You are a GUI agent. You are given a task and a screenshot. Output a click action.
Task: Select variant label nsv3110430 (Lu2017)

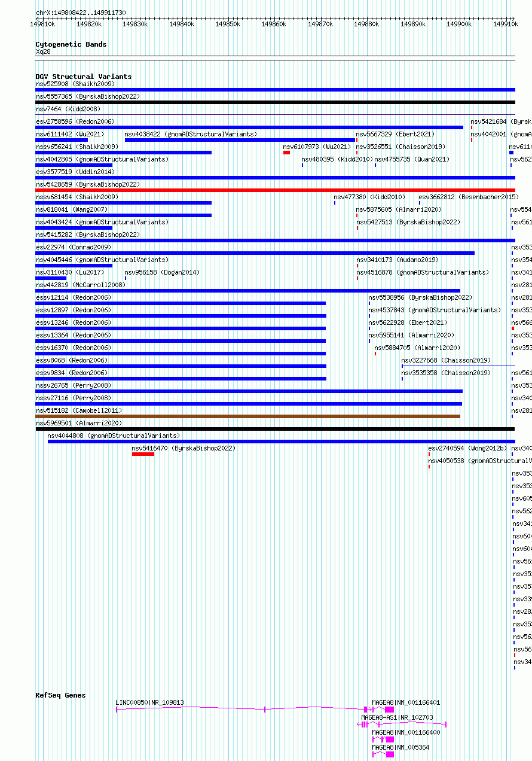[x=70, y=272]
